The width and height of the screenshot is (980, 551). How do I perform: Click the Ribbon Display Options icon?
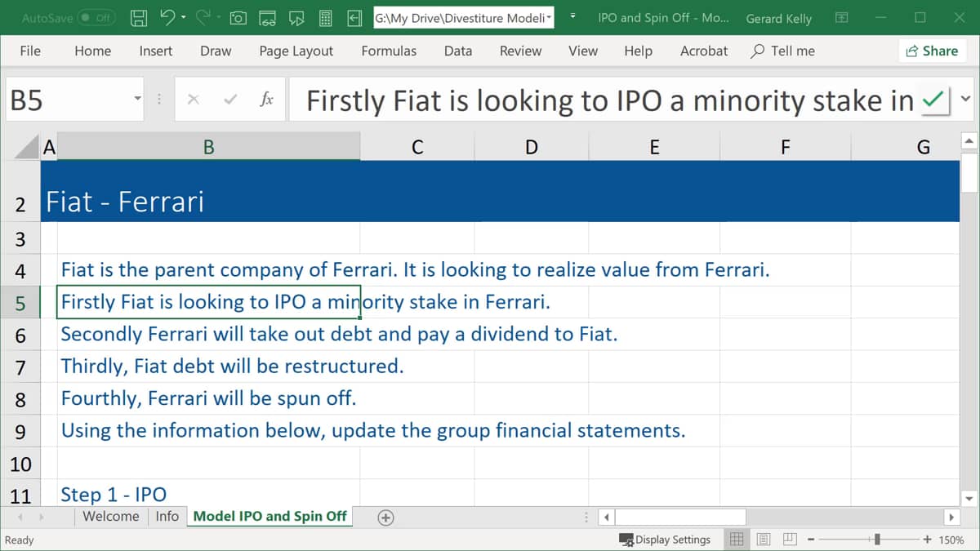click(842, 17)
